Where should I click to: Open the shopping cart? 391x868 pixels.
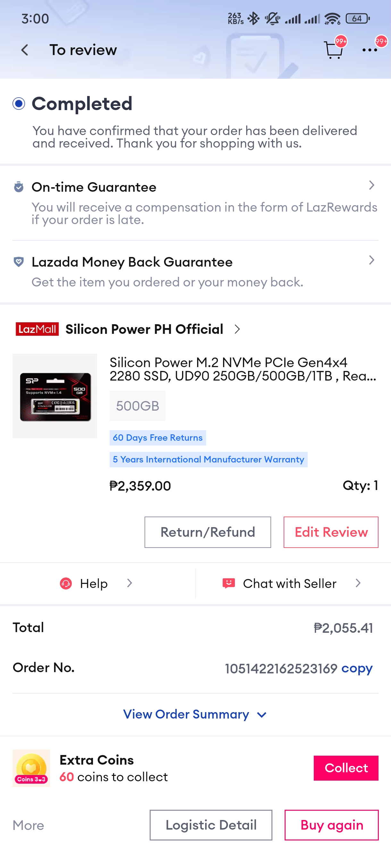pos(333,50)
